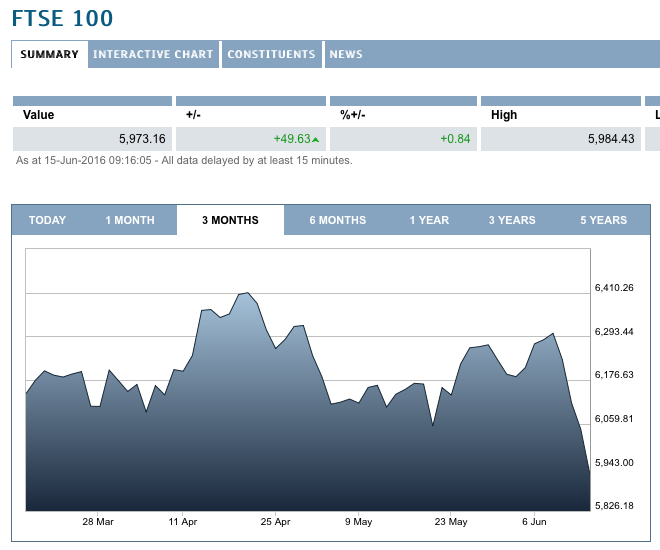Screen dimensions: 660x550
Task: Click the data delay timestamp note
Action: tap(184, 160)
